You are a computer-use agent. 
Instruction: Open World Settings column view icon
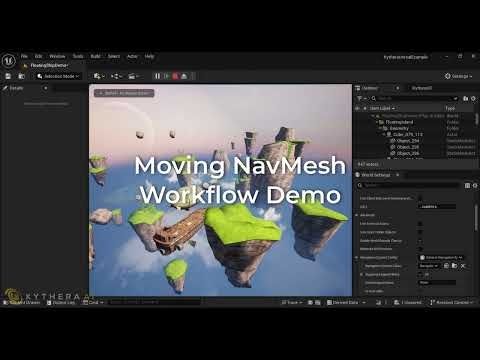click(x=467, y=185)
